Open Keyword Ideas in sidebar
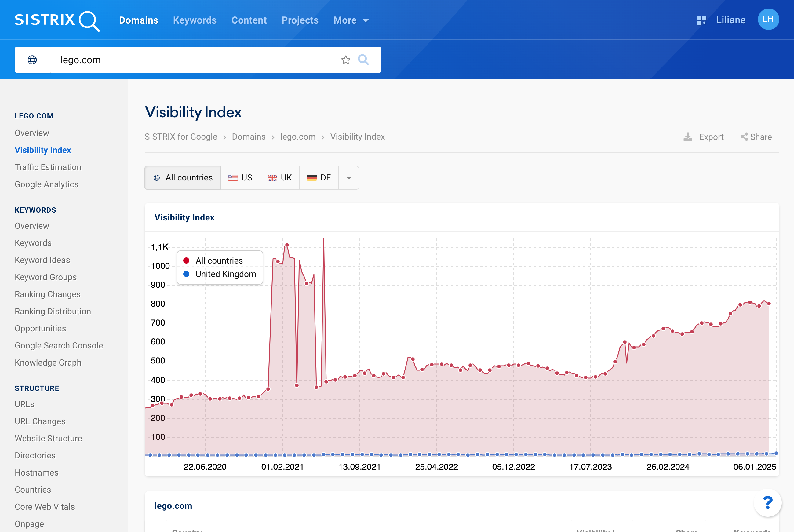This screenshot has height=532, width=794. tap(42, 260)
